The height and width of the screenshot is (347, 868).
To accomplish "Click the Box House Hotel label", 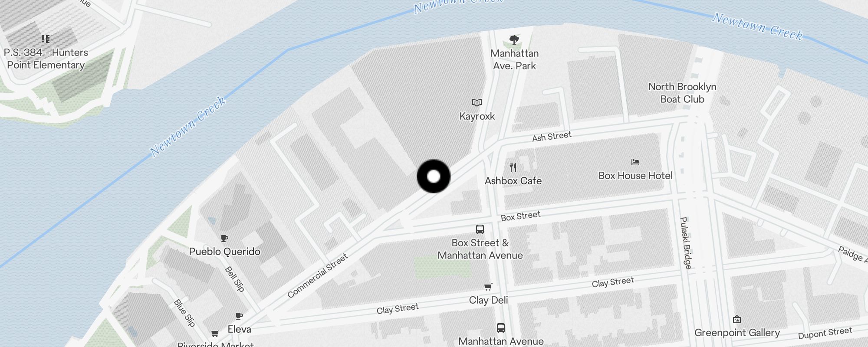I will click(x=635, y=176).
